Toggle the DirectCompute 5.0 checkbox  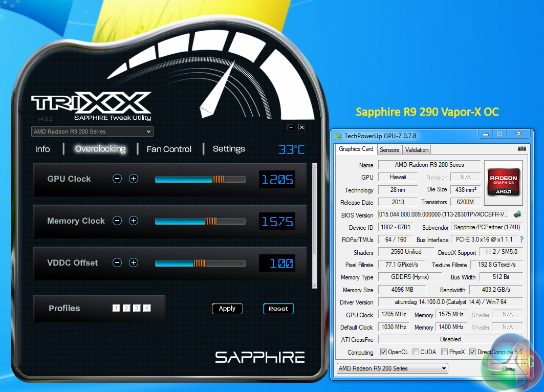472,352
